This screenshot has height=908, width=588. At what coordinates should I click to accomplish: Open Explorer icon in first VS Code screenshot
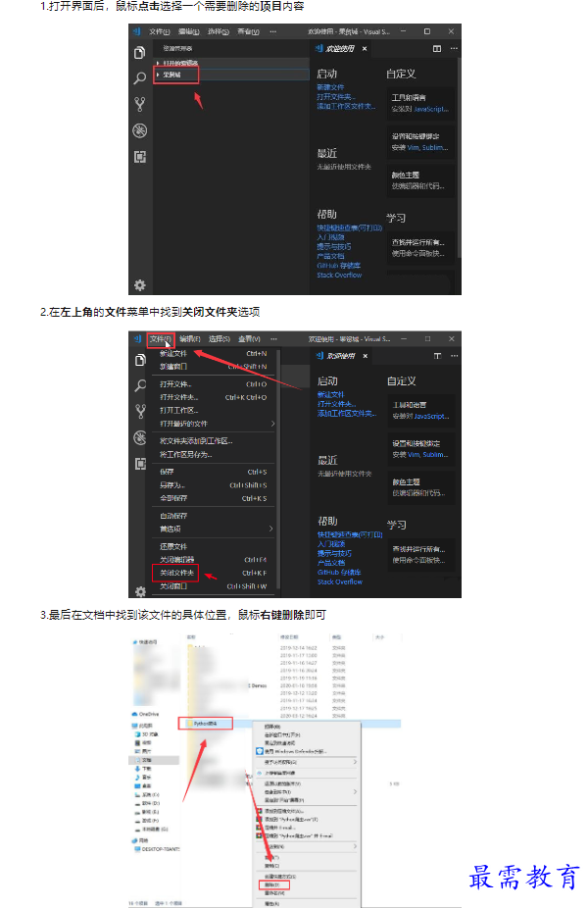[x=139, y=53]
